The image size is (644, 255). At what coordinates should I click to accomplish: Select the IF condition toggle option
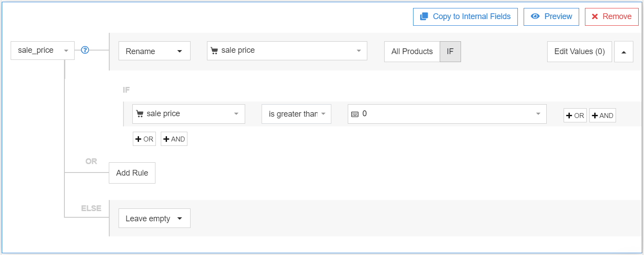[450, 51]
